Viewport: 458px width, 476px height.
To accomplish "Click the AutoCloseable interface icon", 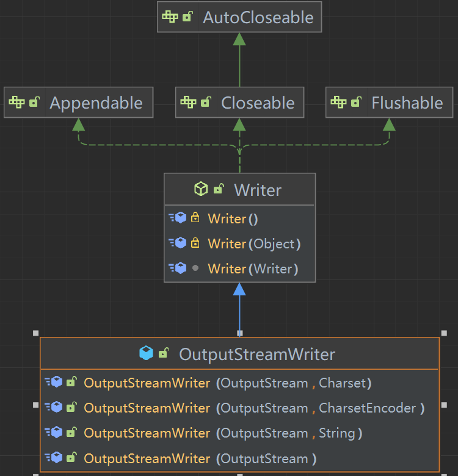I will point(170,17).
